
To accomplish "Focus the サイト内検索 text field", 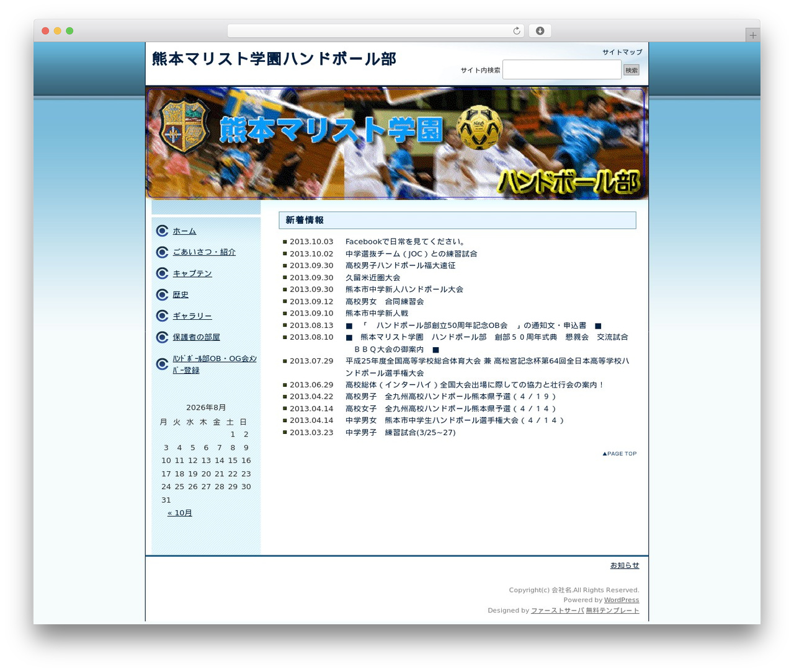I will pyautogui.click(x=562, y=69).
